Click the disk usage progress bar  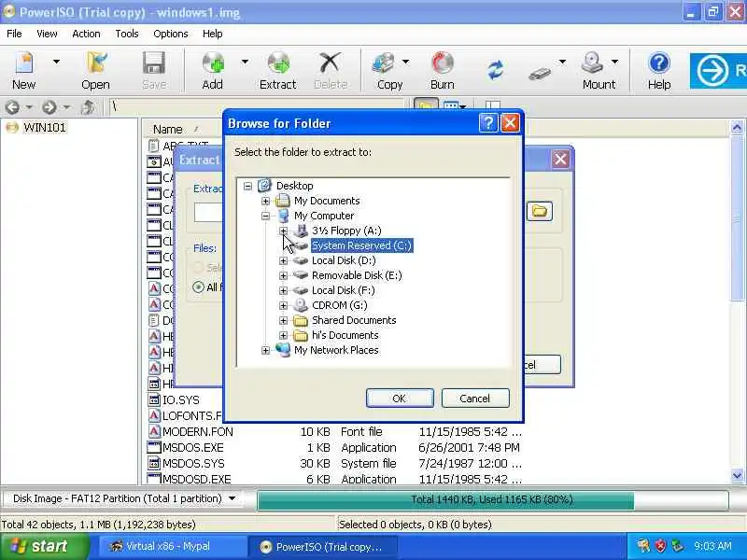[x=493, y=499]
